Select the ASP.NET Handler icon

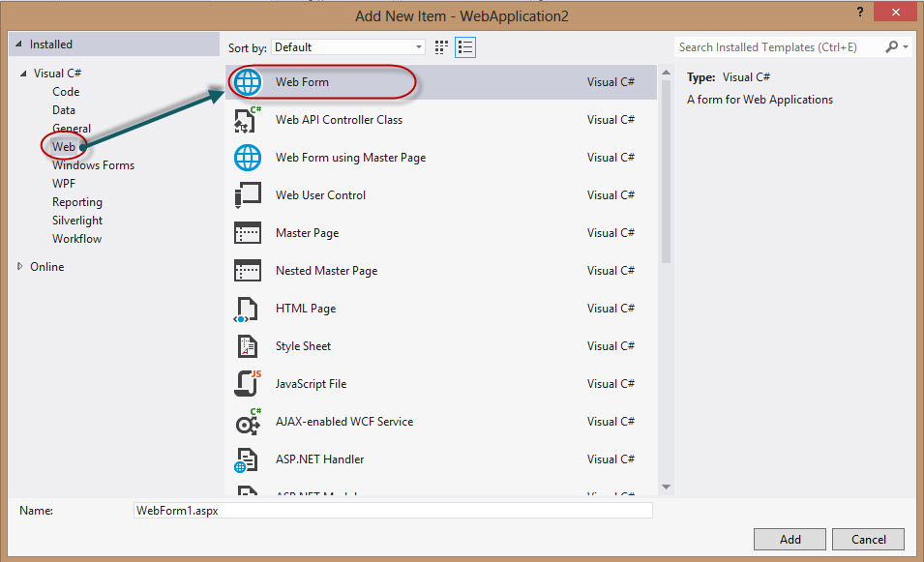click(x=248, y=458)
